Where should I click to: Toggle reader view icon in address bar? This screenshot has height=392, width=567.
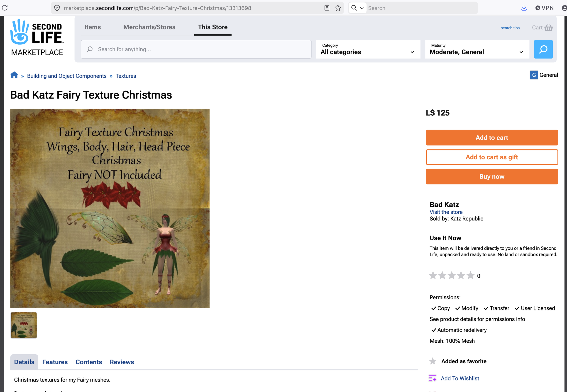pos(327,8)
